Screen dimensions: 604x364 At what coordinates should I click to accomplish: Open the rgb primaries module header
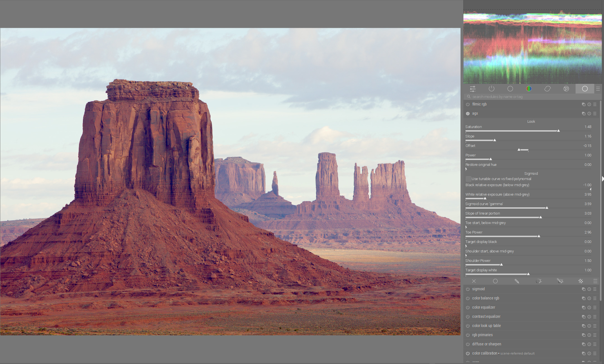[483, 335]
